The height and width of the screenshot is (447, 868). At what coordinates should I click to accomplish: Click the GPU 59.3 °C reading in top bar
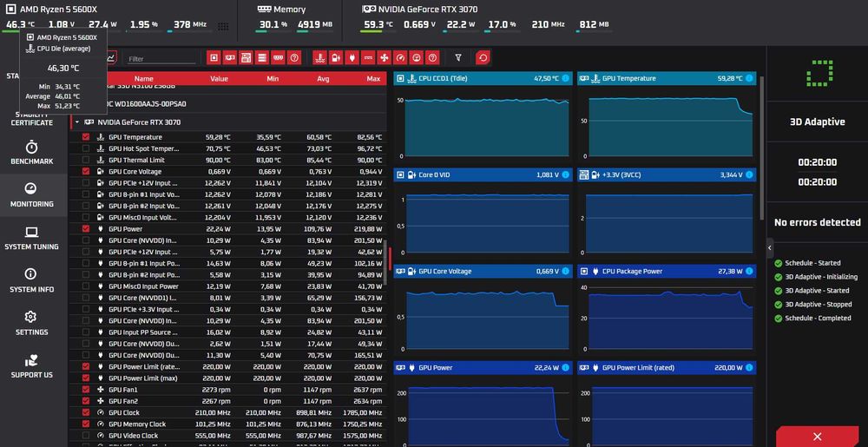pos(378,24)
